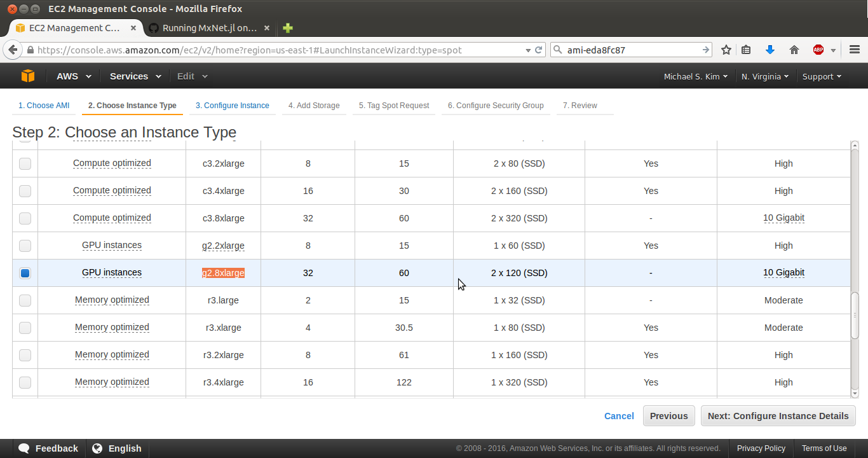Reload the page with the refresh icon

coord(539,50)
